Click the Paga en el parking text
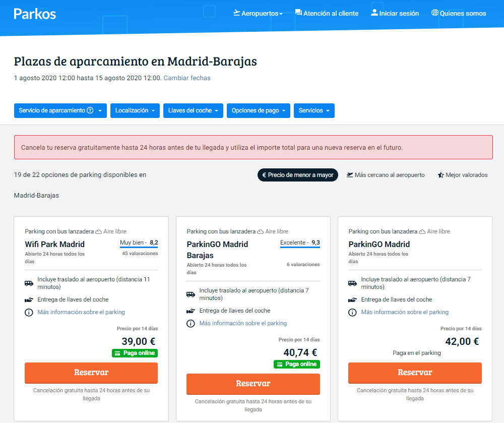Viewport: 504px width, 423px height. point(417,353)
